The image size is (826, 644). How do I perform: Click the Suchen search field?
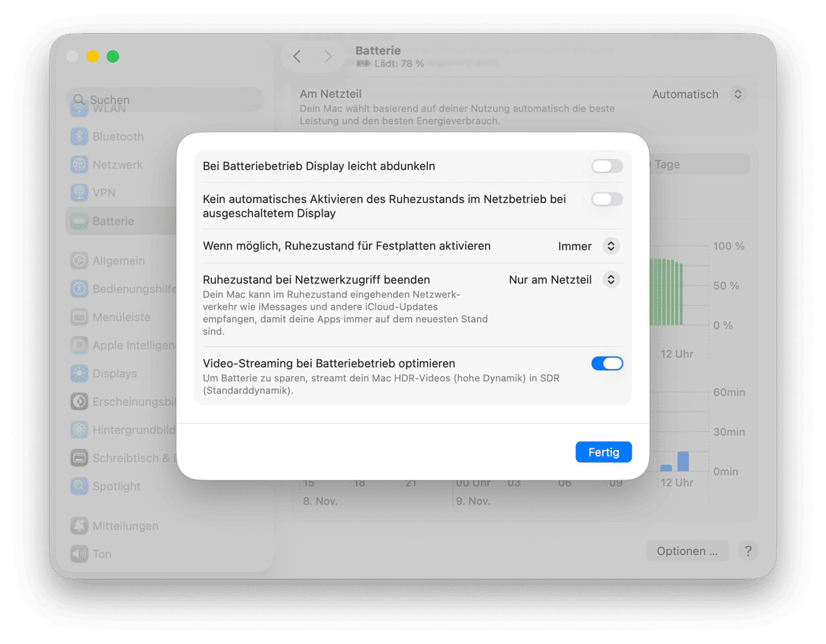[165, 100]
